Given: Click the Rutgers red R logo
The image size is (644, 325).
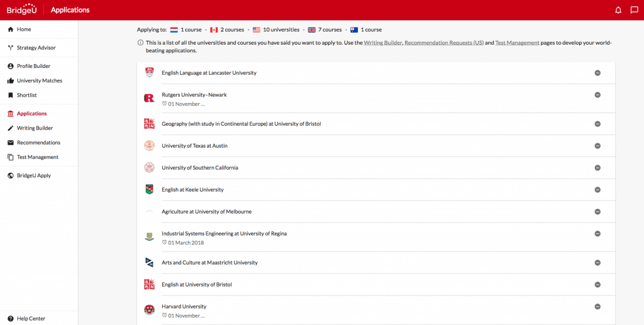Looking at the screenshot, I should [x=149, y=98].
